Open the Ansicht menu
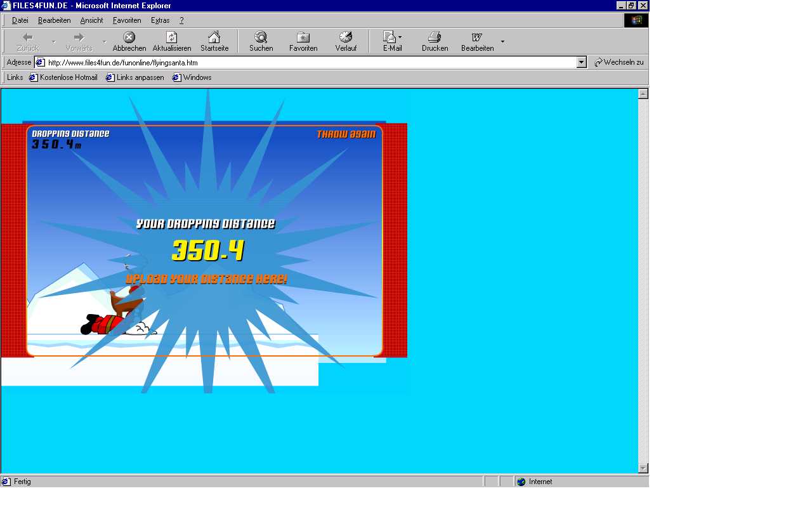Screen dimensions: 812x519 [x=91, y=20]
